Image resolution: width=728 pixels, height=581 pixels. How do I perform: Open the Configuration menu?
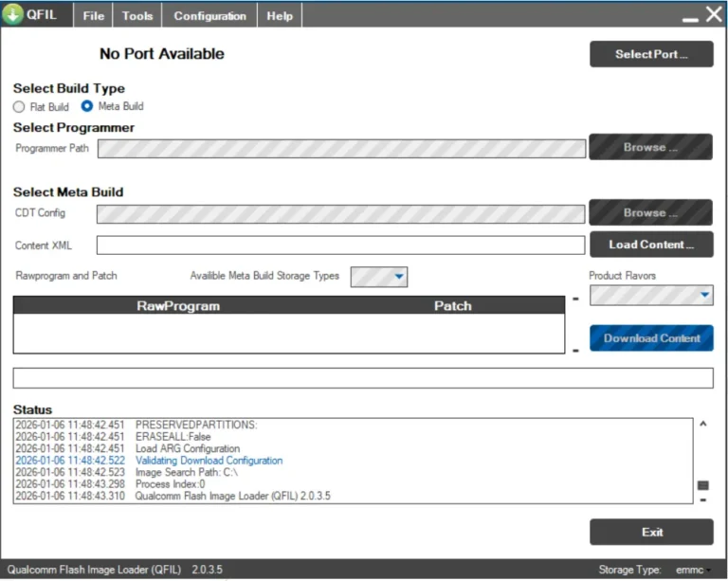(x=209, y=16)
